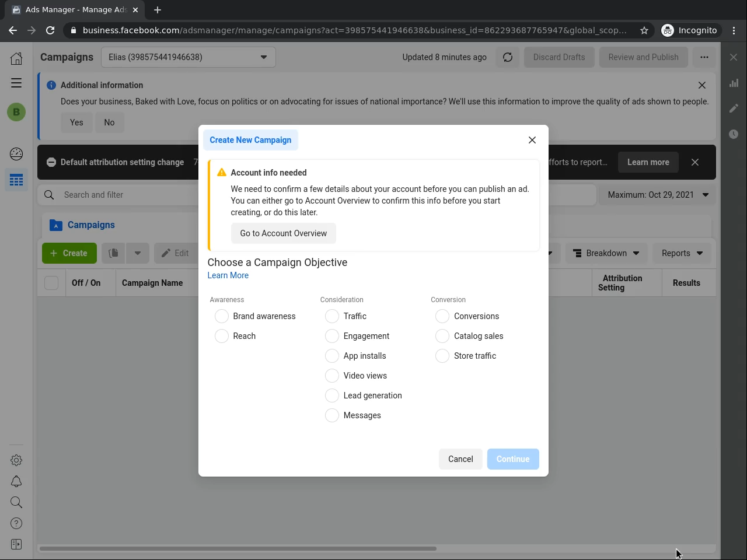This screenshot has width=747, height=560.
Task: Close the Create New Campaign dialog
Action: coord(532,140)
